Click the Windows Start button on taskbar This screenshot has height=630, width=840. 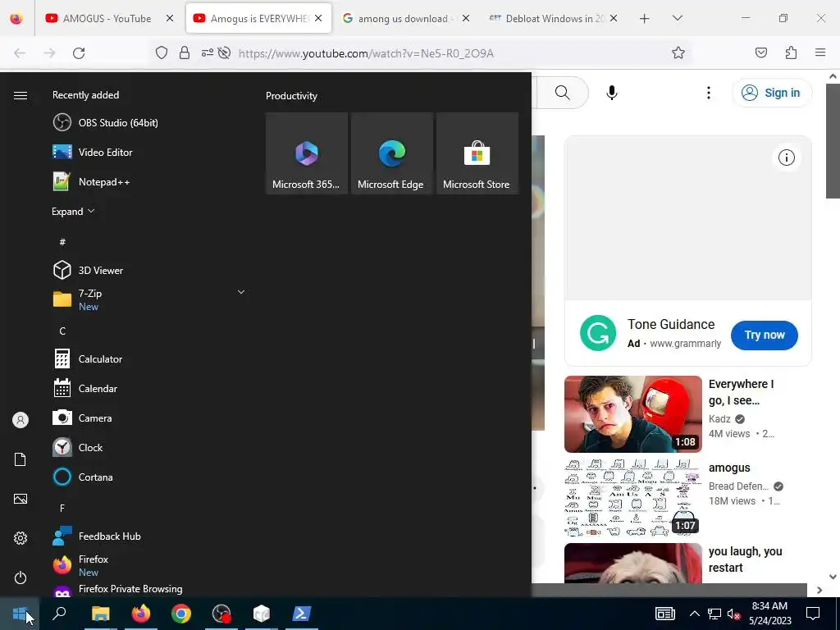20,614
